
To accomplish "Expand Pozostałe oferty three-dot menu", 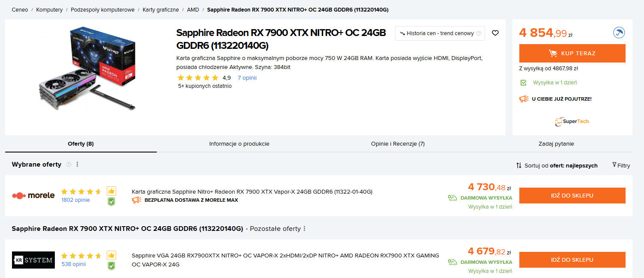I will (305, 229).
